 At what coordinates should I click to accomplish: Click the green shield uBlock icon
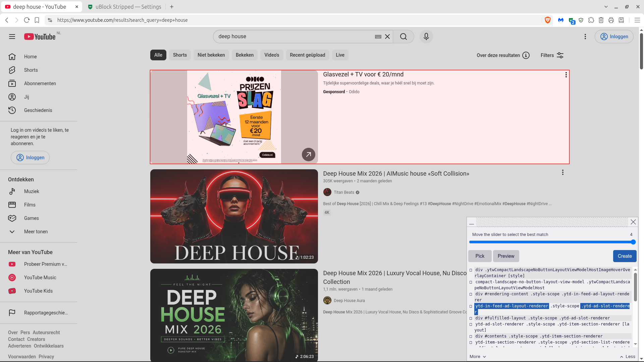pos(581,20)
